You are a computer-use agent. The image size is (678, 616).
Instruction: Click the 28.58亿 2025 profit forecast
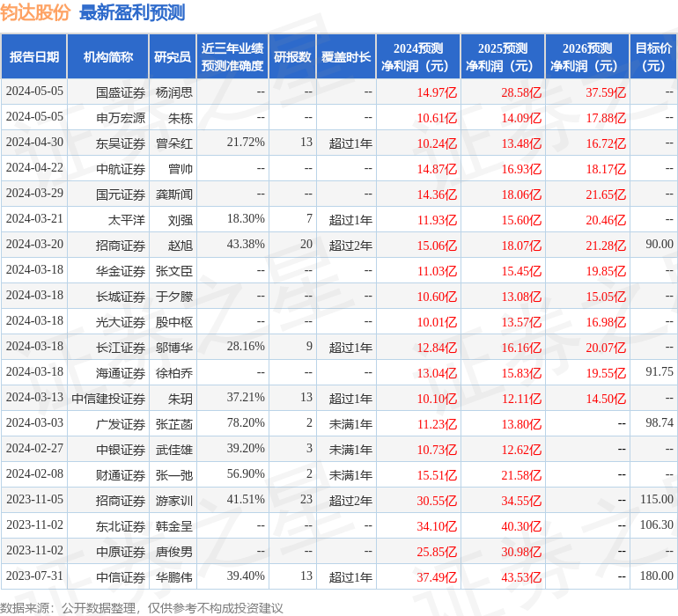(x=521, y=92)
